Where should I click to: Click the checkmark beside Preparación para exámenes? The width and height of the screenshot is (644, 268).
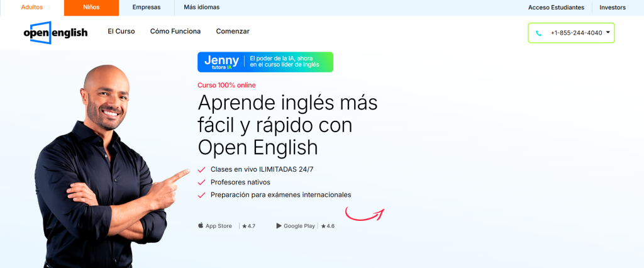[201, 195]
